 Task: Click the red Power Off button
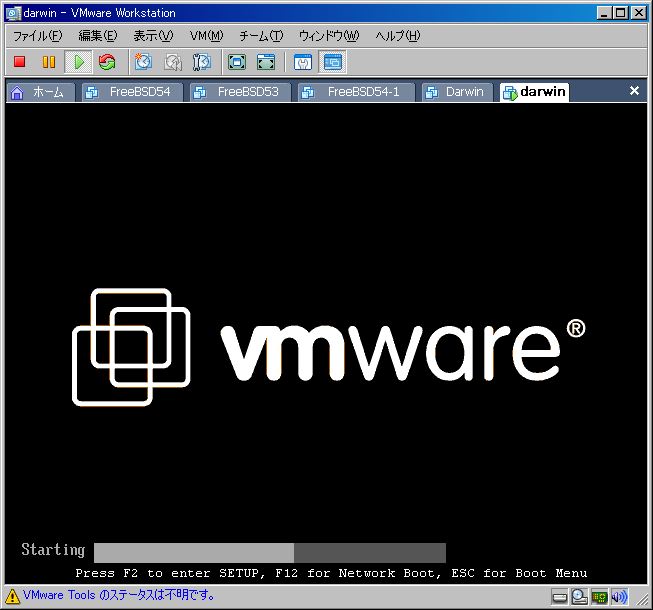20,62
